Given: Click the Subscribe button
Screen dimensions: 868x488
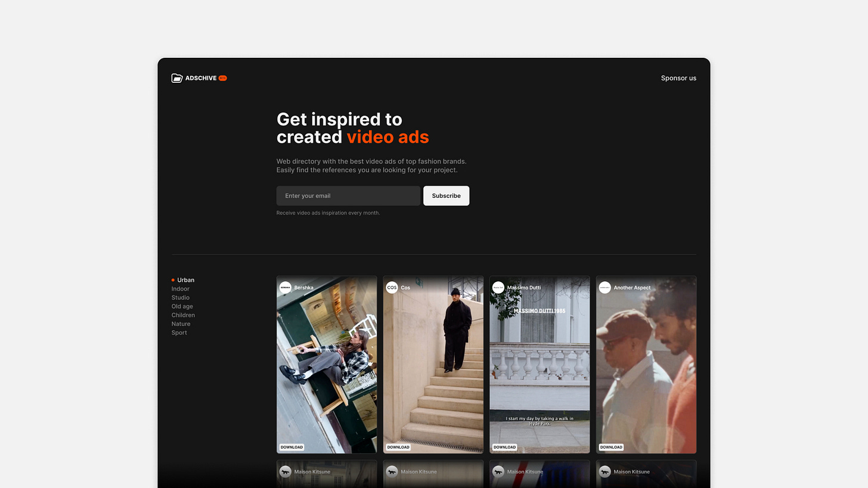Looking at the screenshot, I should tap(446, 195).
